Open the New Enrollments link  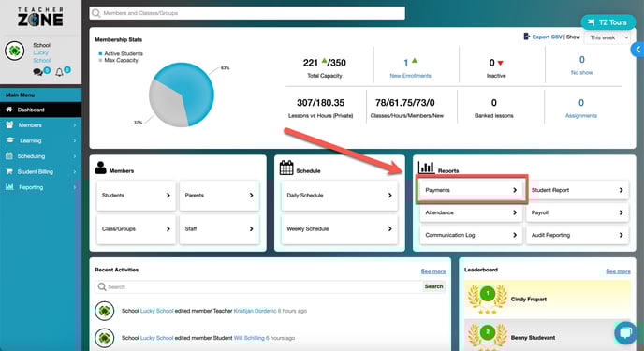pyautogui.click(x=410, y=76)
